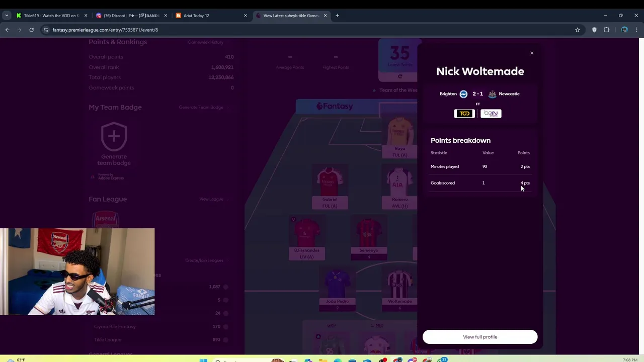644x362 pixels.
Task: Bookmark this page with the star icon
Action: click(578, 30)
